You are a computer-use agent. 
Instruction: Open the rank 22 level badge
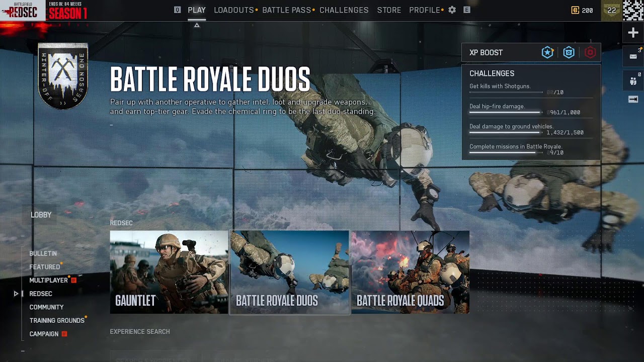tap(611, 10)
